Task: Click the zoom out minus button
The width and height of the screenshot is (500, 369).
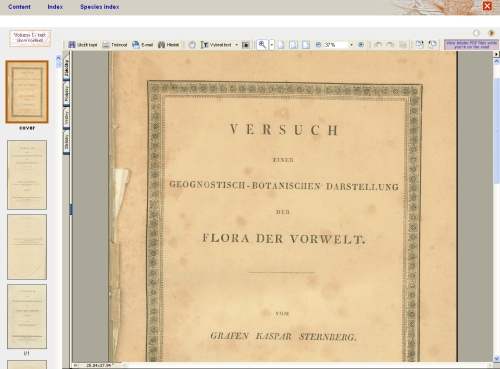Action: pos(318,45)
